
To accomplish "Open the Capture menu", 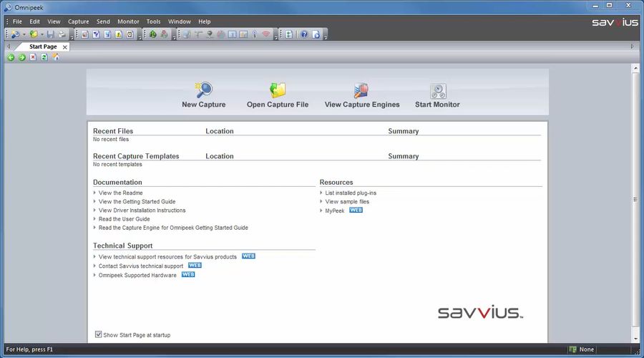I will point(79,21).
